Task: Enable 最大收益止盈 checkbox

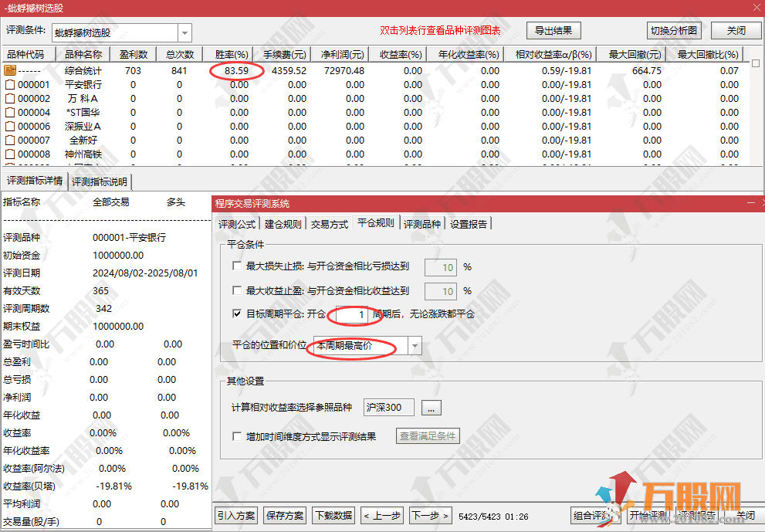Action: coord(237,290)
